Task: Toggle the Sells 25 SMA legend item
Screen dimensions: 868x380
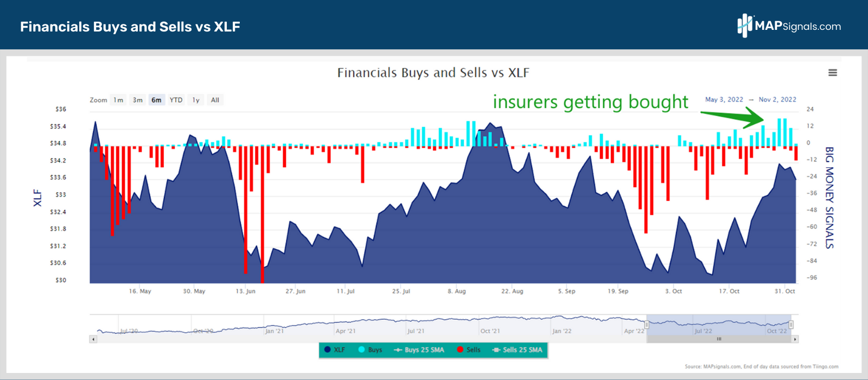Action: (518, 350)
